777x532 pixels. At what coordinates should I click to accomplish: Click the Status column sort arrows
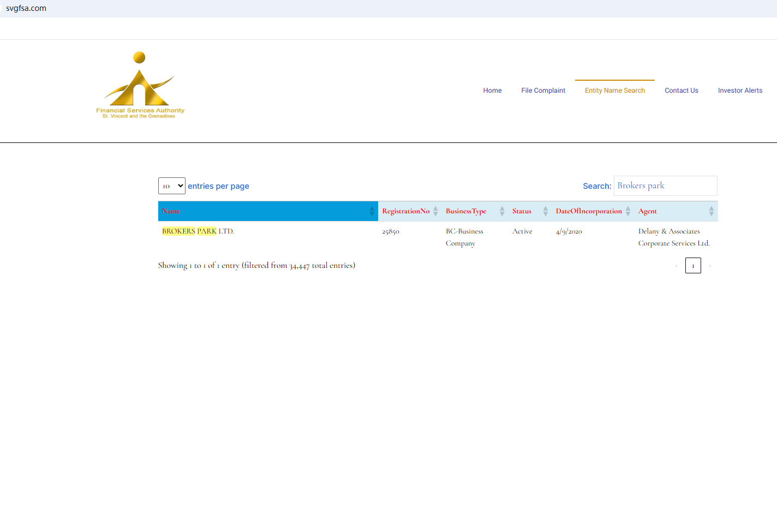pyautogui.click(x=545, y=211)
